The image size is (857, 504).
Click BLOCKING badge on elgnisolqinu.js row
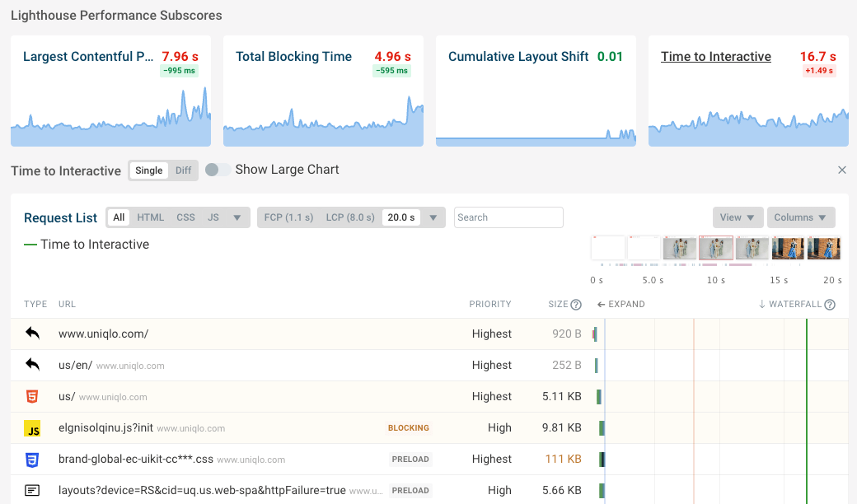tap(409, 427)
